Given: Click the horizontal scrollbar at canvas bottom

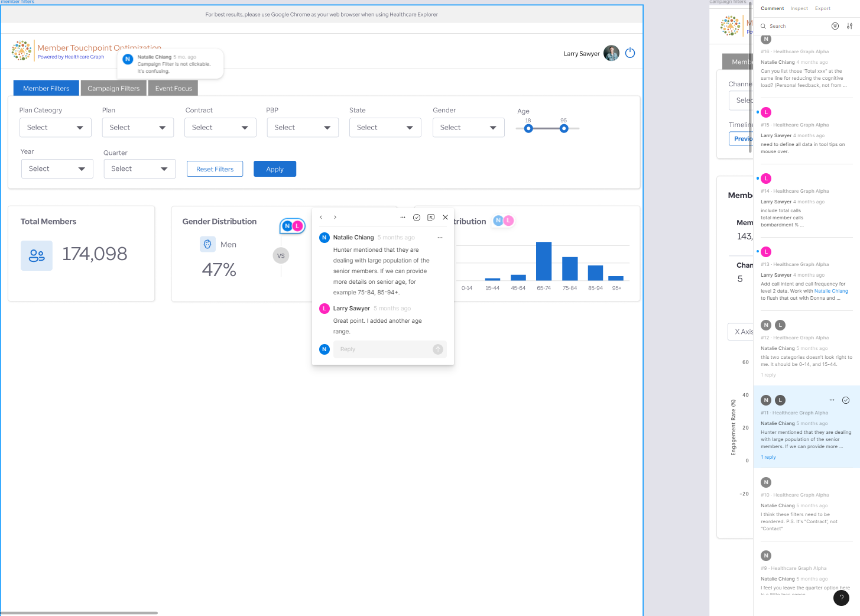Looking at the screenshot, I should 79,613.
